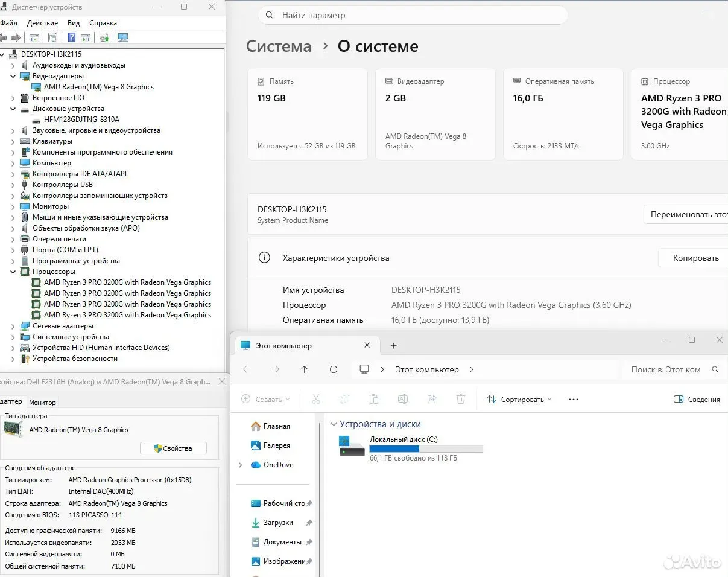Click the 'Переименовать' PC button in Settings
Image resolution: width=728 pixels, height=577 pixels.
(x=686, y=214)
